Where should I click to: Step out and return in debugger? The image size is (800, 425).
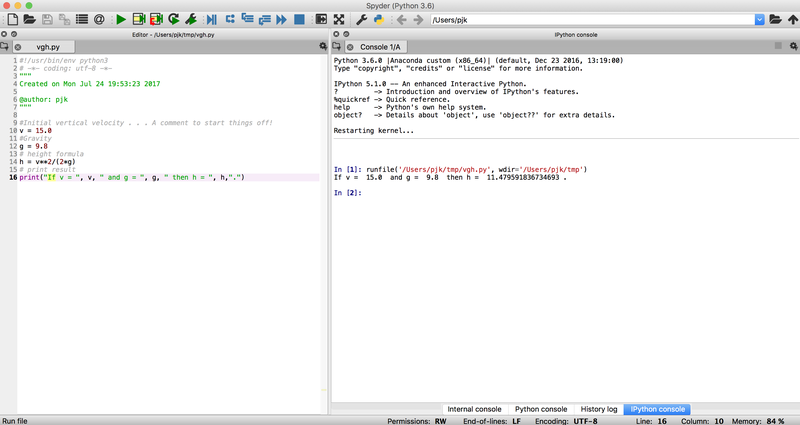click(264, 19)
